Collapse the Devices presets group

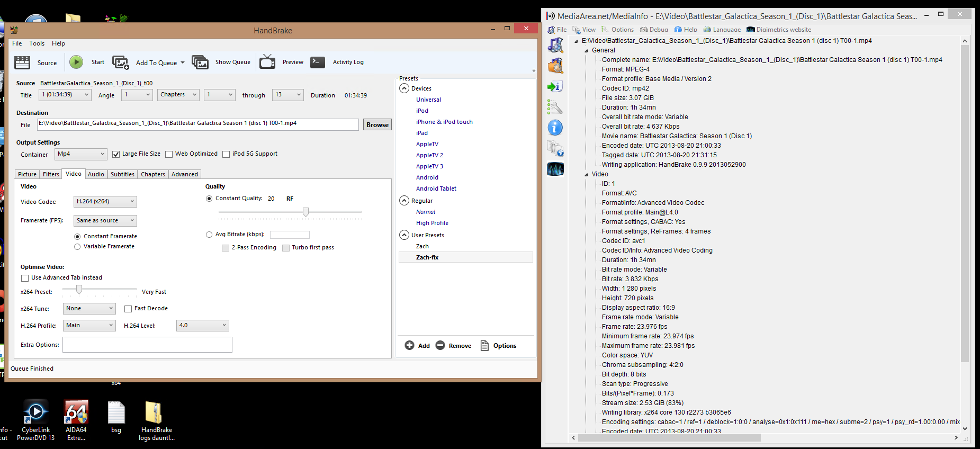click(x=404, y=88)
